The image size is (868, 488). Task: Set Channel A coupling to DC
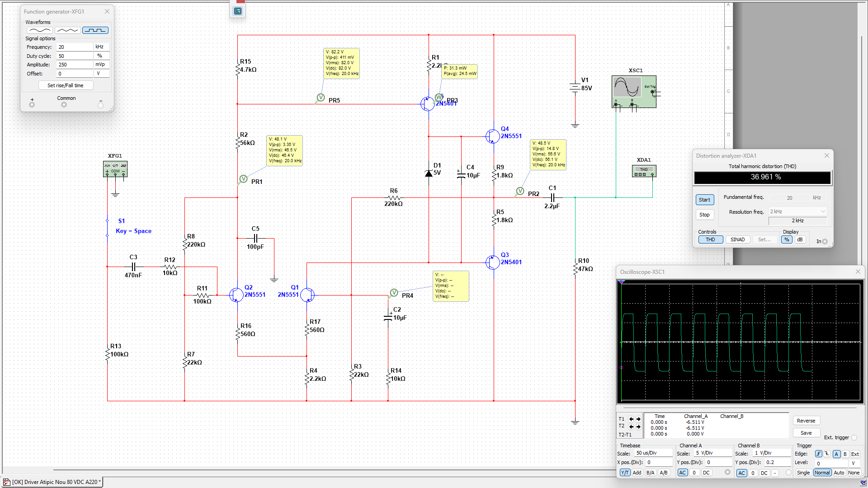tap(706, 473)
